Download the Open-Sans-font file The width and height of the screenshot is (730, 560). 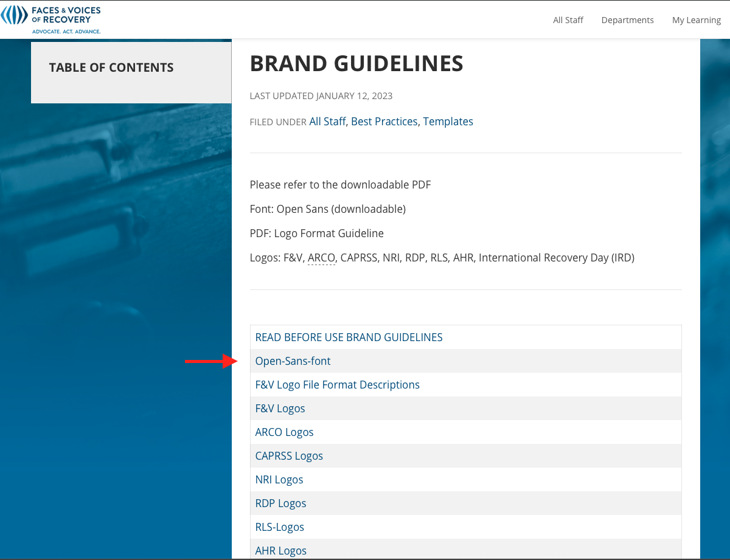293,361
